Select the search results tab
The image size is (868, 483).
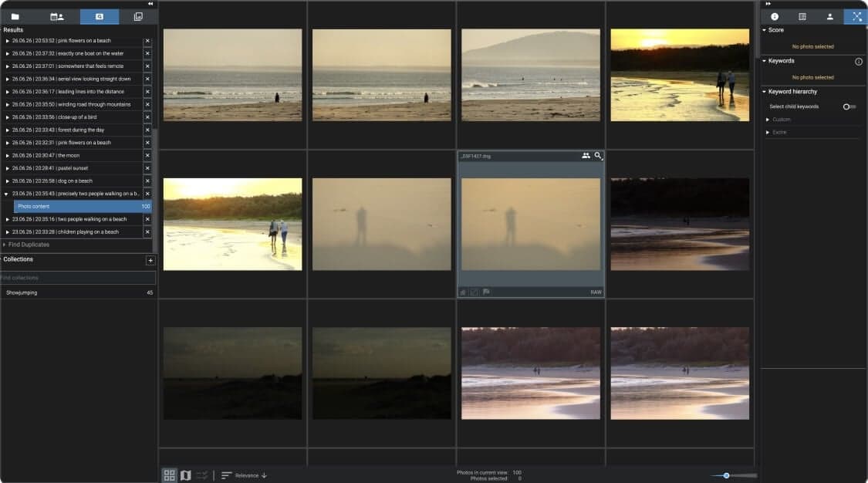99,17
